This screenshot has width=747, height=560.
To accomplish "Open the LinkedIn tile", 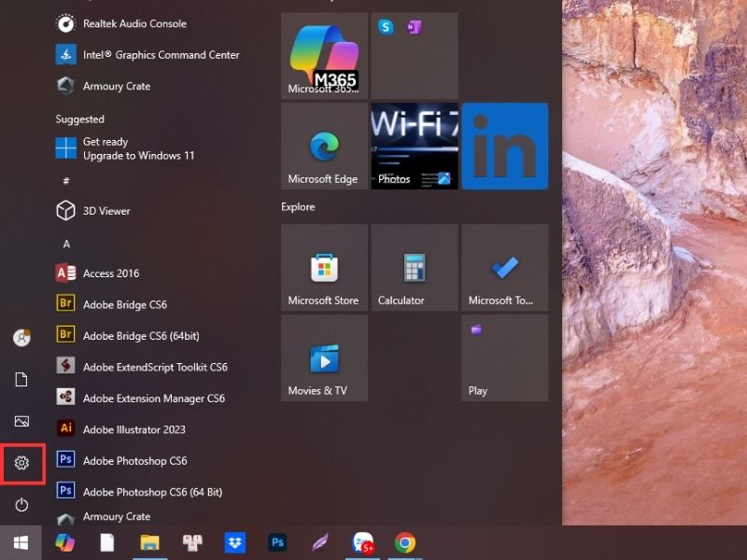I will click(x=504, y=147).
